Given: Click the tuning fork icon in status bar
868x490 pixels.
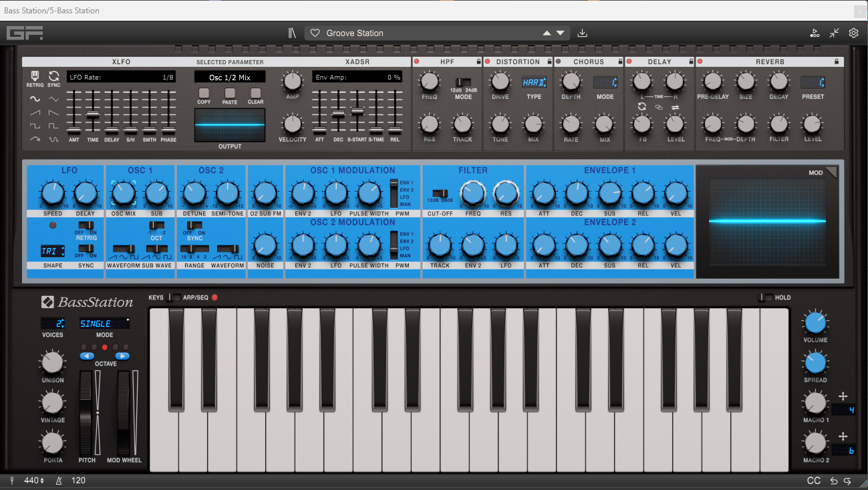Looking at the screenshot, I should tap(12, 481).
